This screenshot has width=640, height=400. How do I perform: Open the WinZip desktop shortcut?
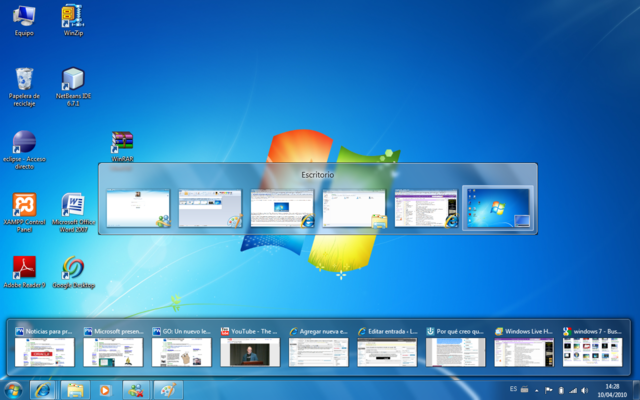click(73, 20)
